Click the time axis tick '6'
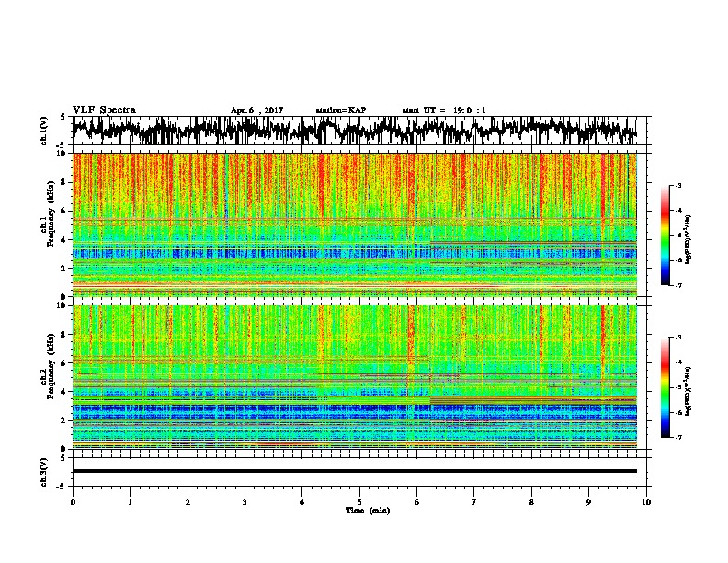 point(417,502)
